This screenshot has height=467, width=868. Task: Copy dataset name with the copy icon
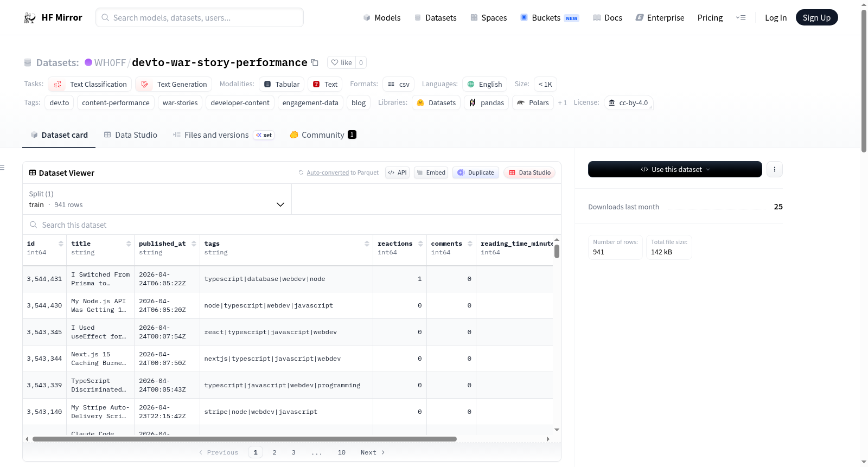pos(315,62)
